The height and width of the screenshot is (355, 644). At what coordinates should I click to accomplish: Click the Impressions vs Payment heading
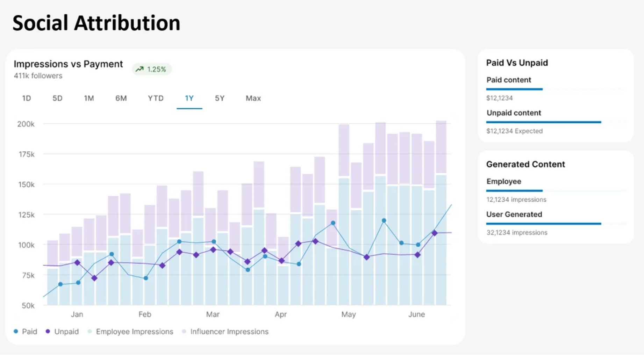pos(68,64)
